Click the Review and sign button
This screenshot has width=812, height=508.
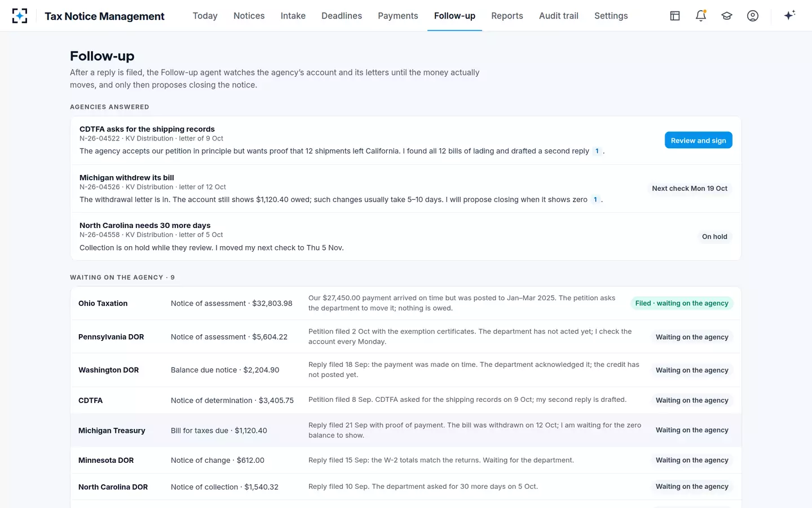click(x=699, y=141)
